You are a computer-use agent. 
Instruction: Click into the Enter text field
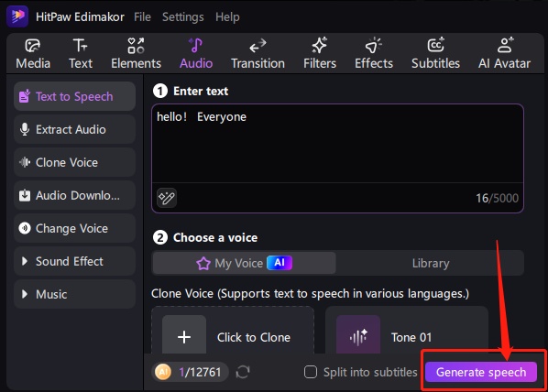pos(337,143)
